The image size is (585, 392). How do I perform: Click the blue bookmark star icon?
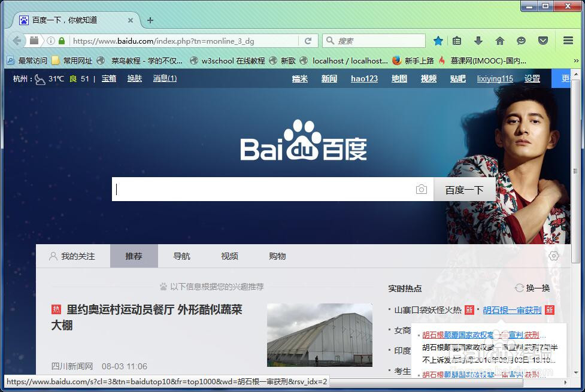pos(438,41)
